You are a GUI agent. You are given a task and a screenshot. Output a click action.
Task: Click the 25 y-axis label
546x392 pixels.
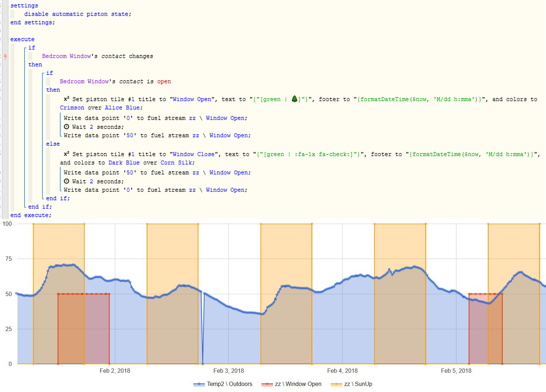point(9,329)
